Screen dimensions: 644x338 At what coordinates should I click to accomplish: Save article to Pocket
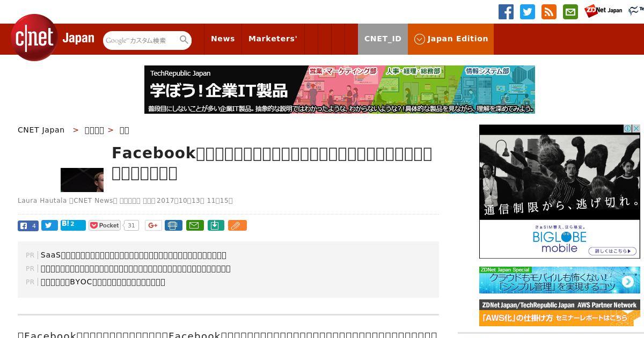pos(105,225)
